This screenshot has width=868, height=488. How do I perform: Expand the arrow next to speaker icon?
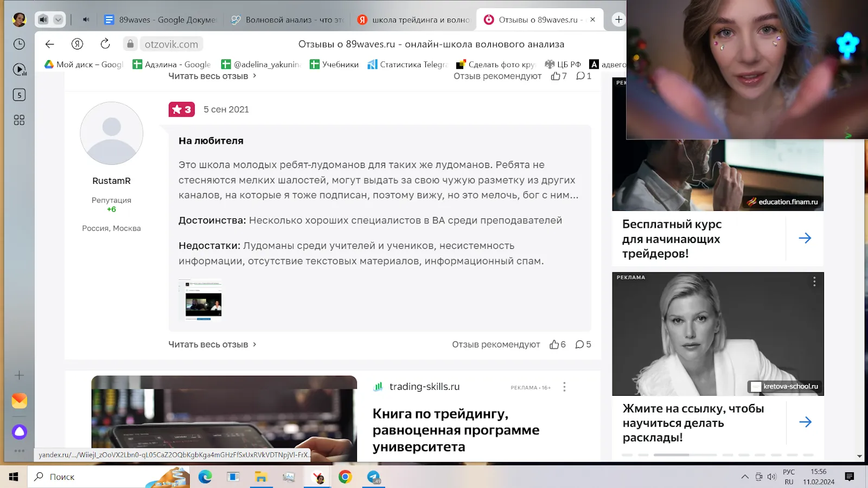(x=58, y=20)
